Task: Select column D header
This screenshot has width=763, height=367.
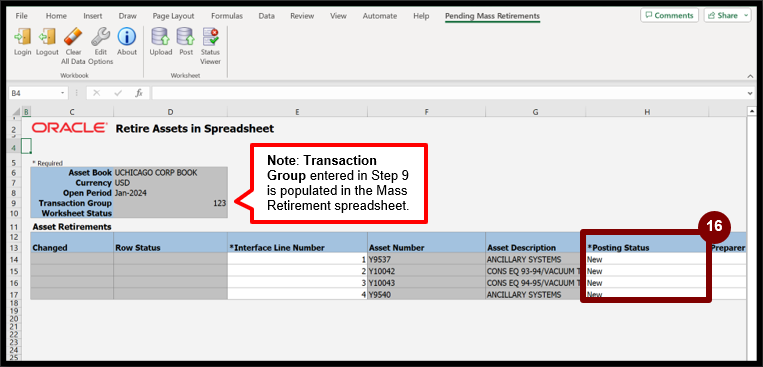Action: pos(170,112)
